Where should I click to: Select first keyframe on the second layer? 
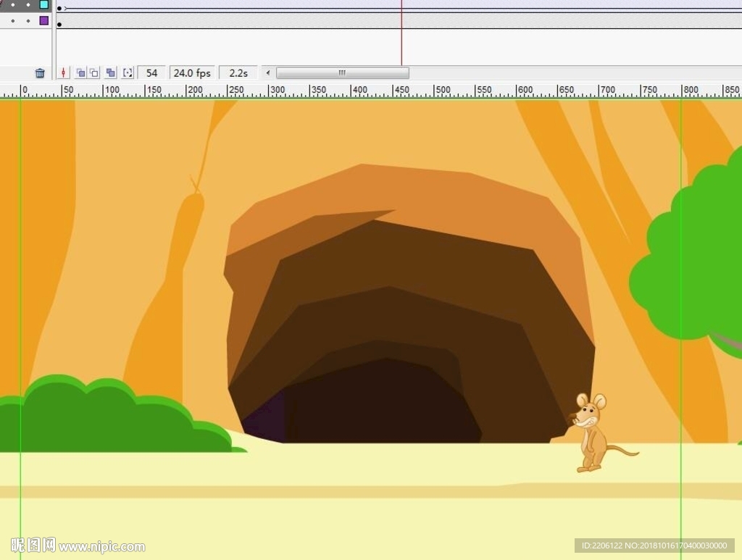click(x=59, y=24)
